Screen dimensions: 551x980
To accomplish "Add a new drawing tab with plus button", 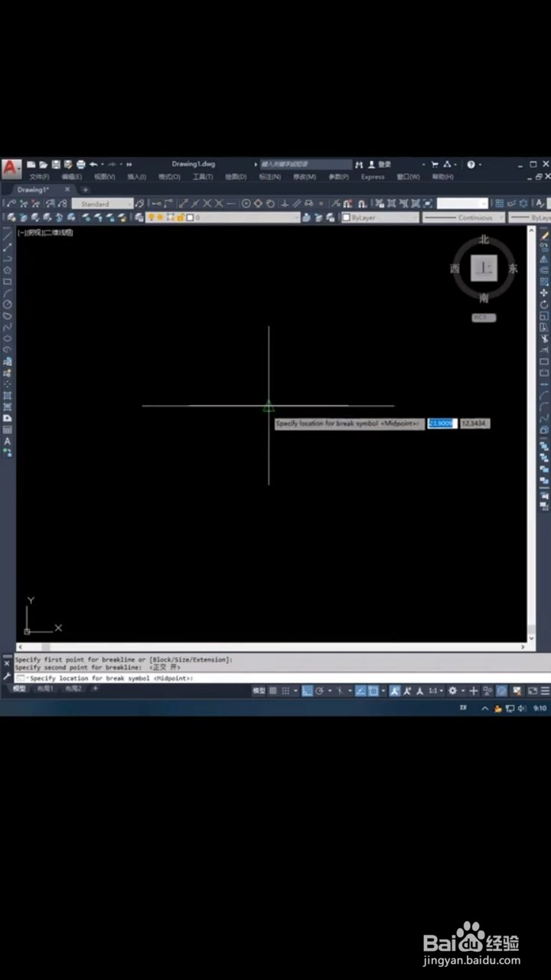I will (x=85, y=189).
